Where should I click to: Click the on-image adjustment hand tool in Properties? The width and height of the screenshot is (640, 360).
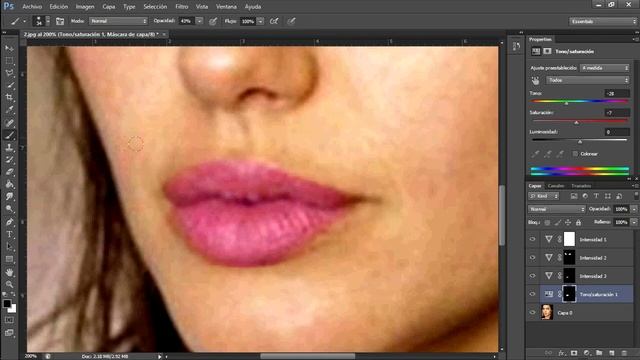[x=535, y=81]
